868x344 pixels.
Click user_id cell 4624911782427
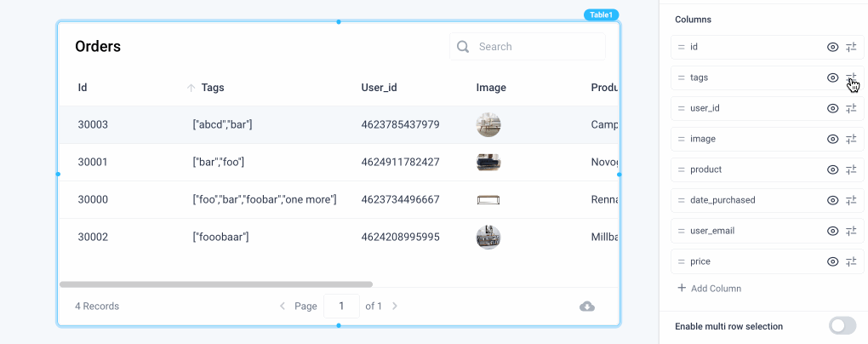pos(400,163)
